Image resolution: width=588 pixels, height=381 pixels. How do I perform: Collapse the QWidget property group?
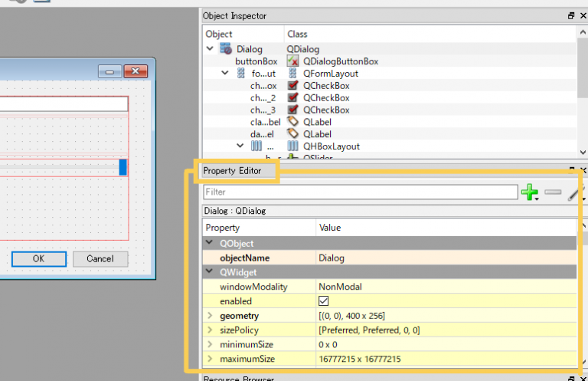click(210, 272)
